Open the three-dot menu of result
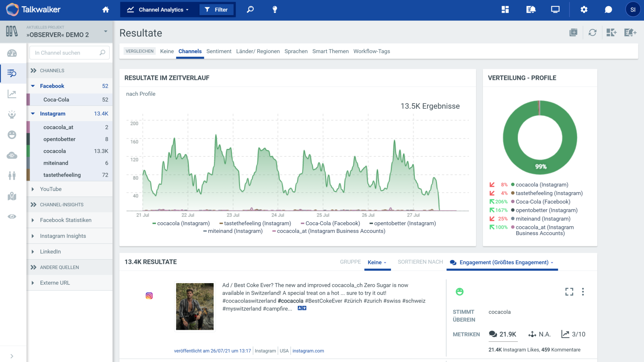The width and height of the screenshot is (644, 362). (x=583, y=292)
